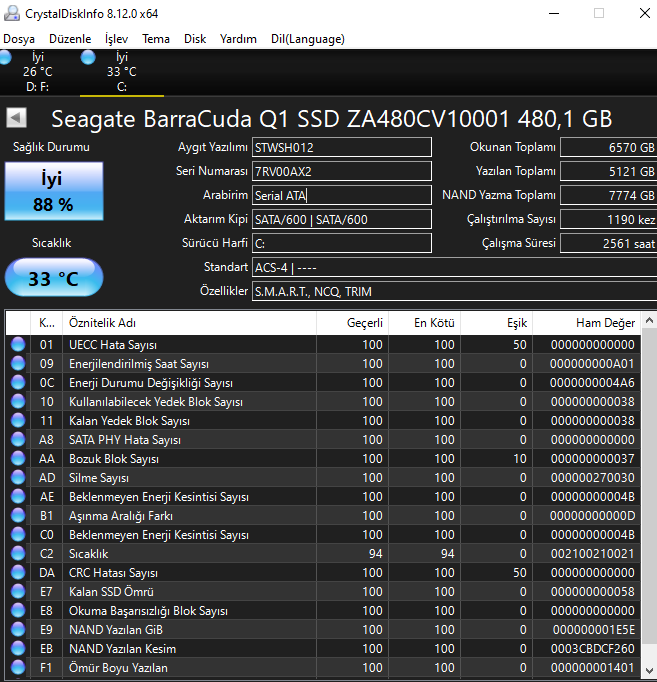The height and width of the screenshot is (682, 657).
Task: Click status orb for Kalan SSD Ömrü row
Action: pyautogui.click(x=18, y=592)
